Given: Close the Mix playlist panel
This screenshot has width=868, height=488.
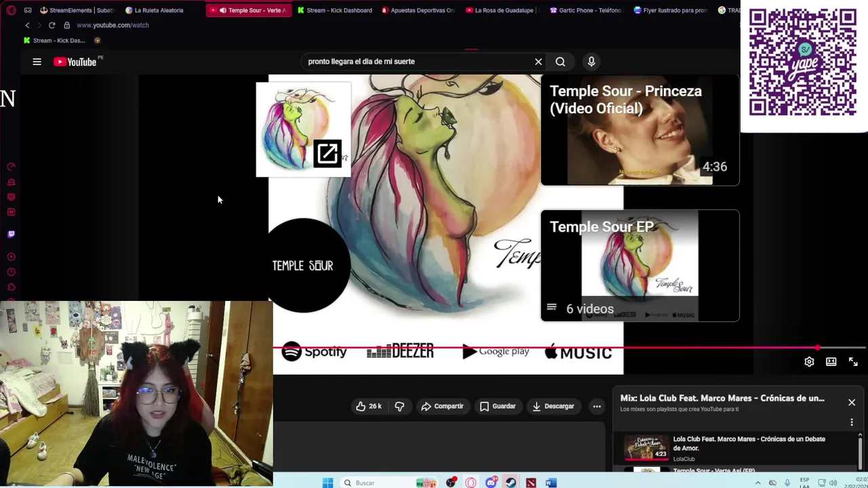Looking at the screenshot, I should tap(852, 403).
